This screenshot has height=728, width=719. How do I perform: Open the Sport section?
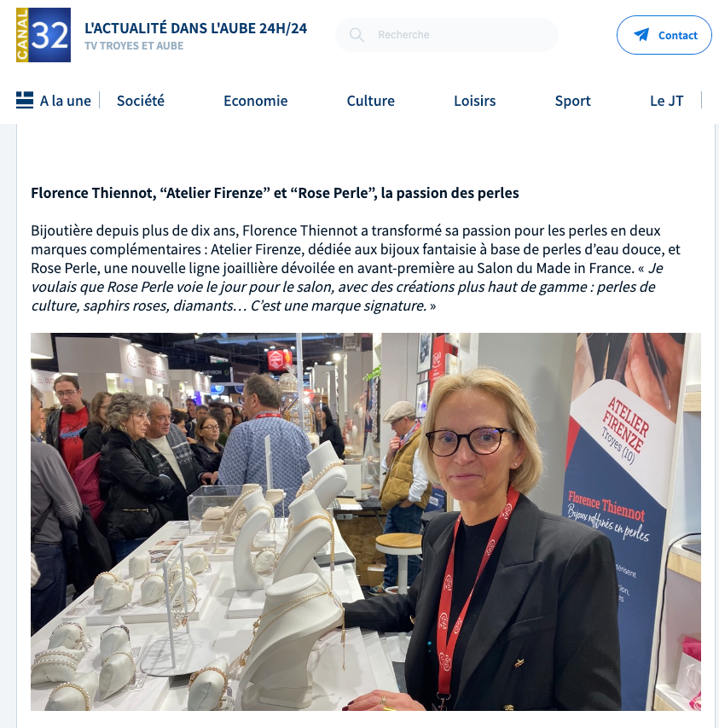click(573, 101)
